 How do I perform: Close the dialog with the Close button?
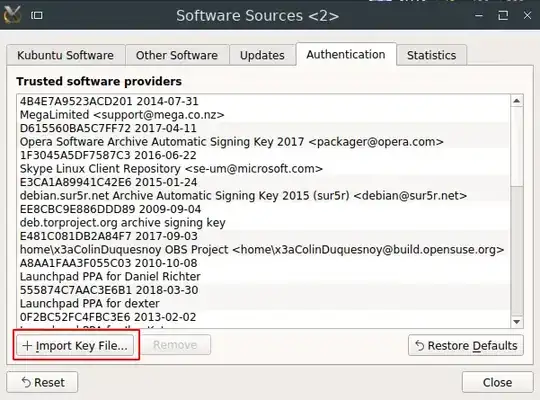coord(497,382)
